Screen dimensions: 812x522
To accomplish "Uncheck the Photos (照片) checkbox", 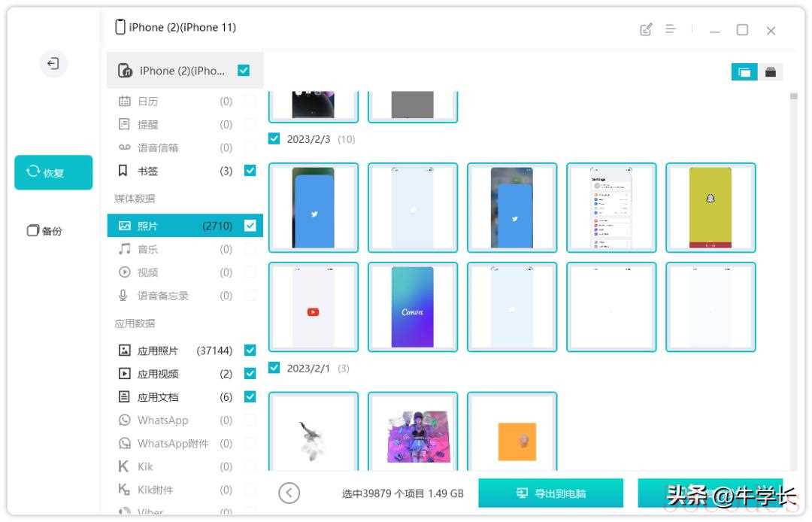I will click(250, 225).
